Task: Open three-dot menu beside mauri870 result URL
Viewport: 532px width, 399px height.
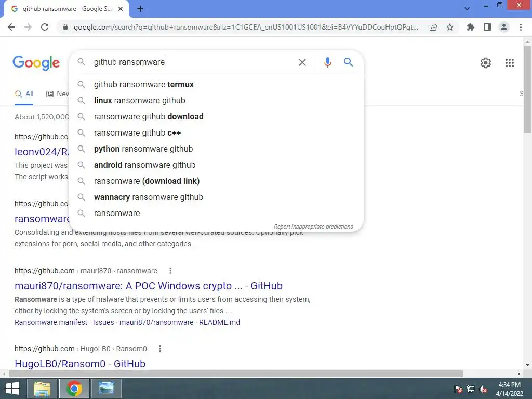Action: coord(170,271)
